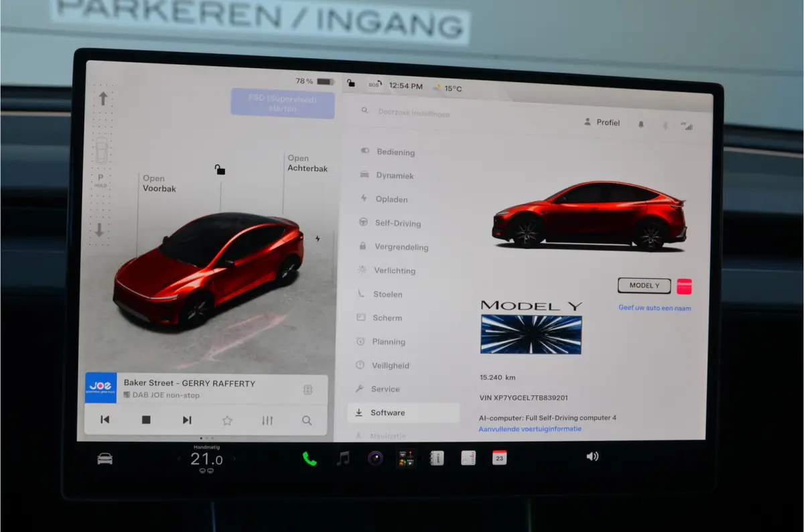The image size is (804, 532).
Task: Open the Phone app
Action: [x=310, y=458]
